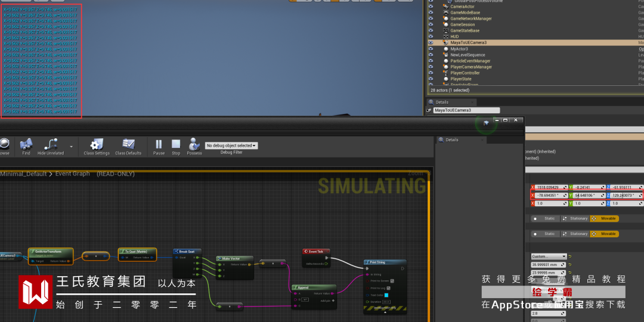Open Class Defaults

point(128,147)
